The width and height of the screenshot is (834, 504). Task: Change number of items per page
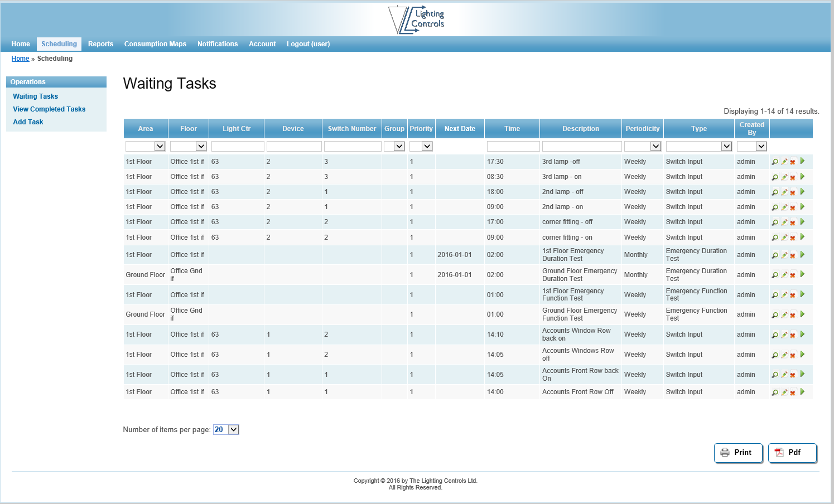(226, 429)
